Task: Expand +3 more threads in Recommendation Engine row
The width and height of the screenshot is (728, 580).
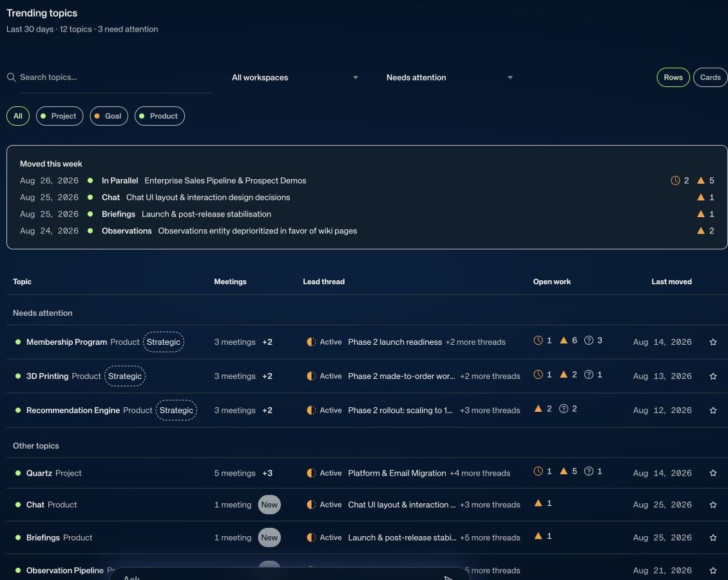Action: (x=490, y=411)
